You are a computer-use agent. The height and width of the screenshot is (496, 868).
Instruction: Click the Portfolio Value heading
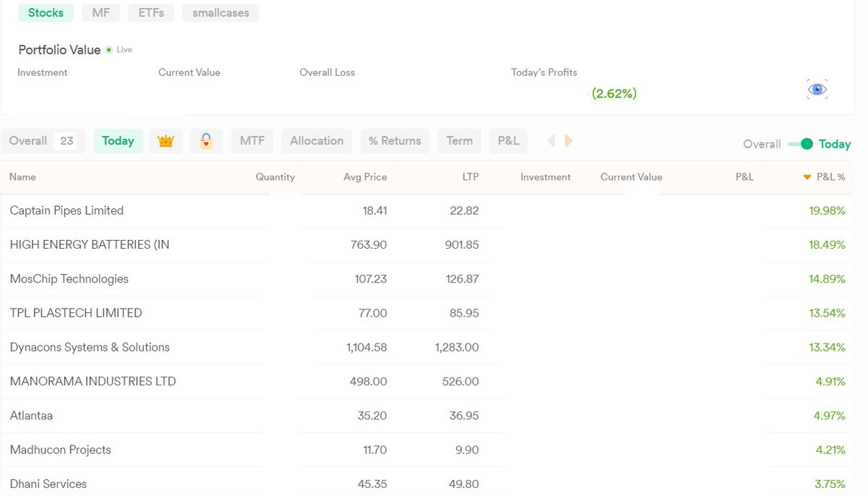point(59,50)
